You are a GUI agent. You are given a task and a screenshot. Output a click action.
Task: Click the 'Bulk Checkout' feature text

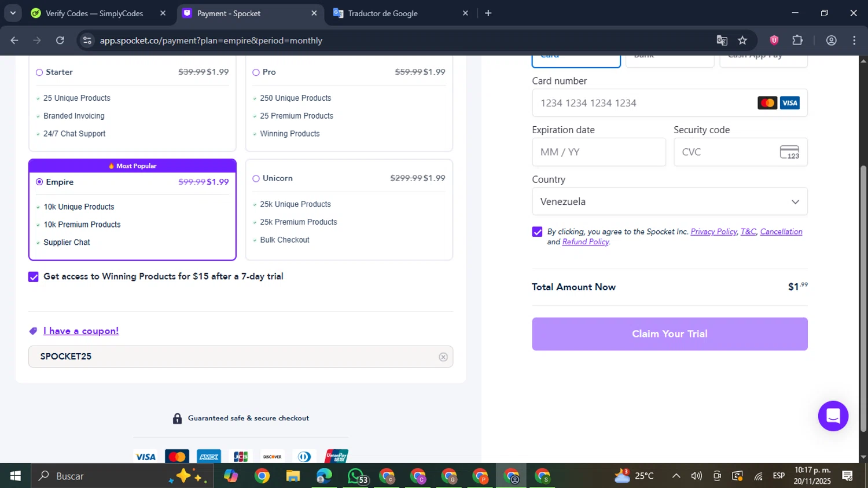pos(285,240)
